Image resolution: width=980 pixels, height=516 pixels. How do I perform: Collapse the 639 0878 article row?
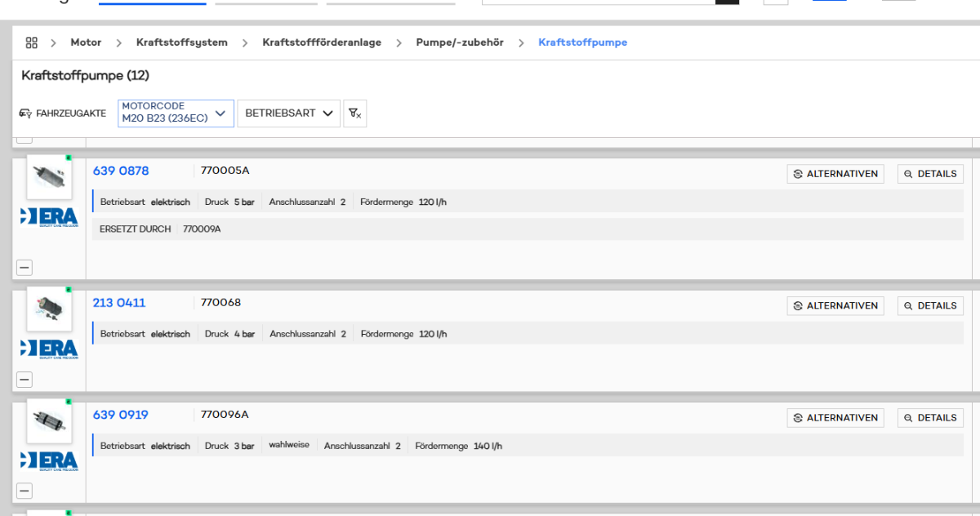click(x=24, y=267)
